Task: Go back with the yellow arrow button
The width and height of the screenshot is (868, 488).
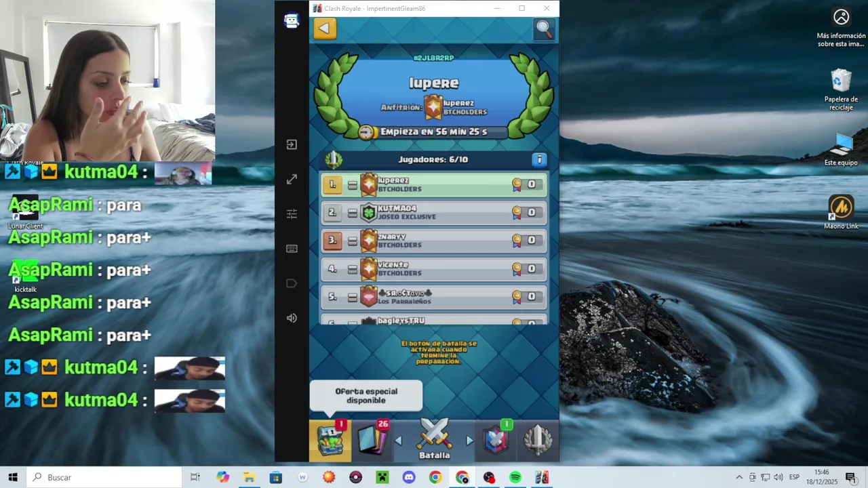Action: pyautogui.click(x=325, y=28)
